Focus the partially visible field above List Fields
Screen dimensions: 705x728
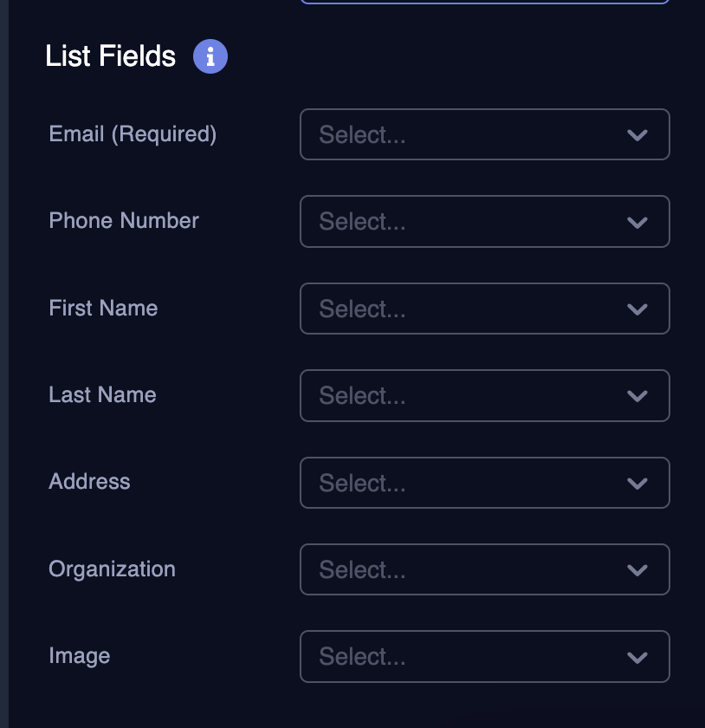(x=484, y=2)
